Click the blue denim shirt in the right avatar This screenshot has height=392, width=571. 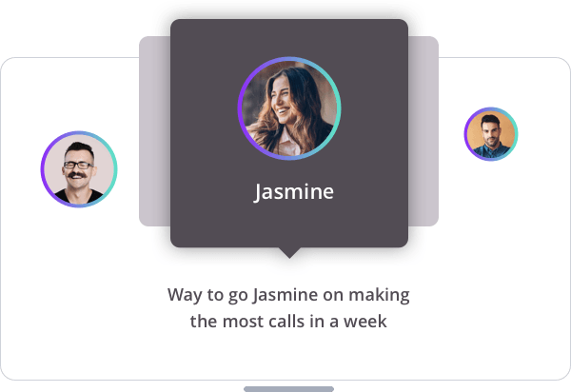click(x=491, y=151)
